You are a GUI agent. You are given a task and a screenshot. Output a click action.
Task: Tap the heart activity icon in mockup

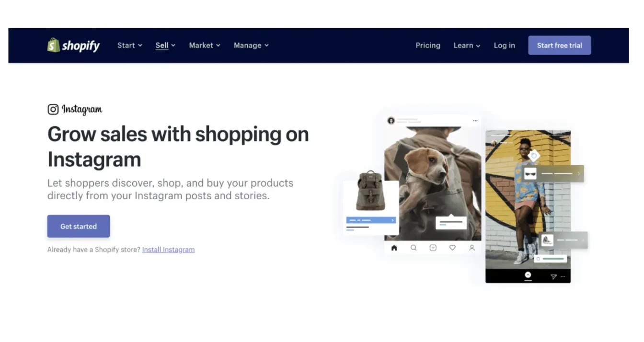[452, 248]
